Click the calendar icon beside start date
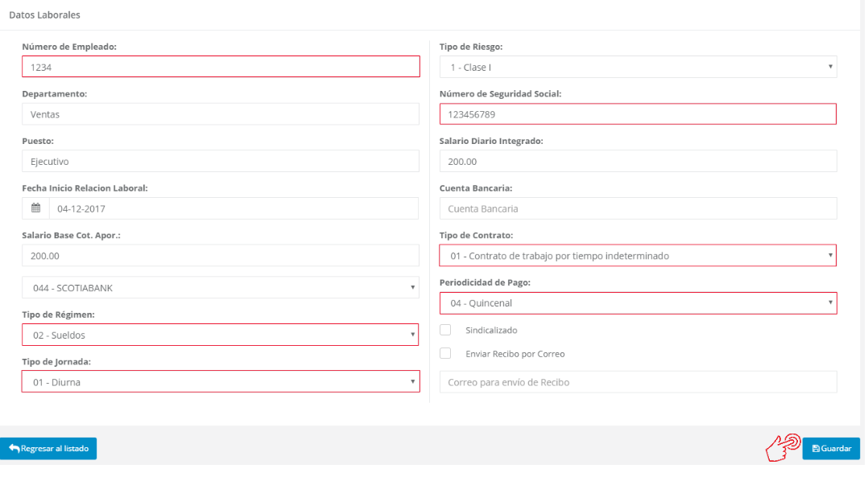 pos(35,208)
